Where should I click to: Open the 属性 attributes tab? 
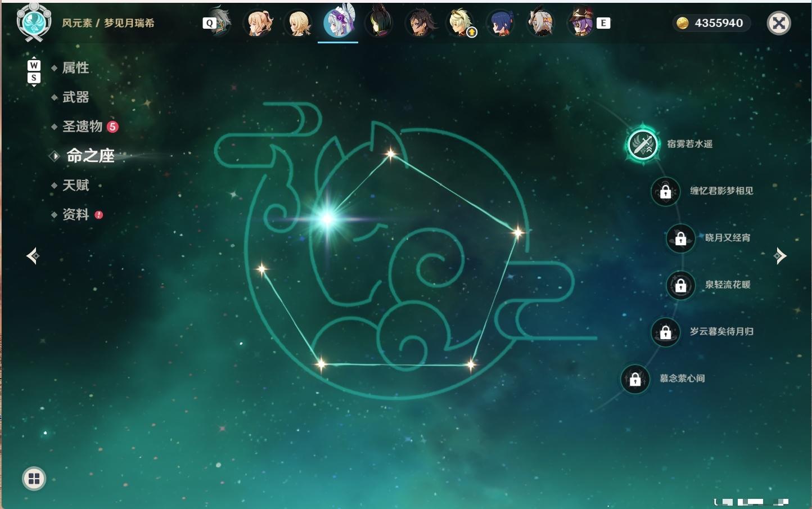click(75, 68)
